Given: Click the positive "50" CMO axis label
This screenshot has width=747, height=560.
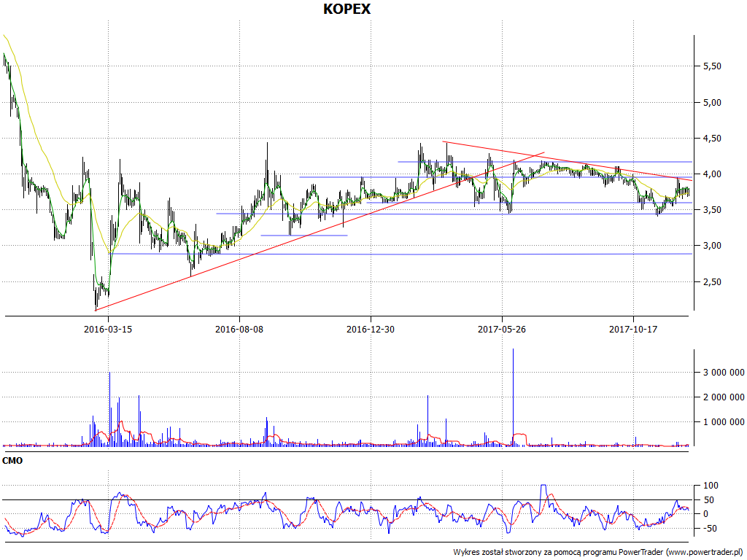Looking at the screenshot, I should [x=709, y=500].
